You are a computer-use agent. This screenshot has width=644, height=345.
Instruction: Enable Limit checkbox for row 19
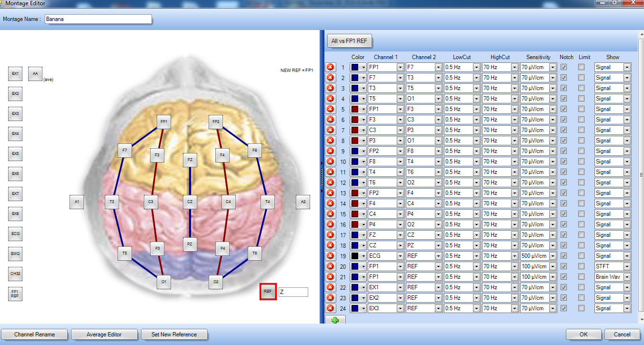pyautogui.click(x=581, y=256)
